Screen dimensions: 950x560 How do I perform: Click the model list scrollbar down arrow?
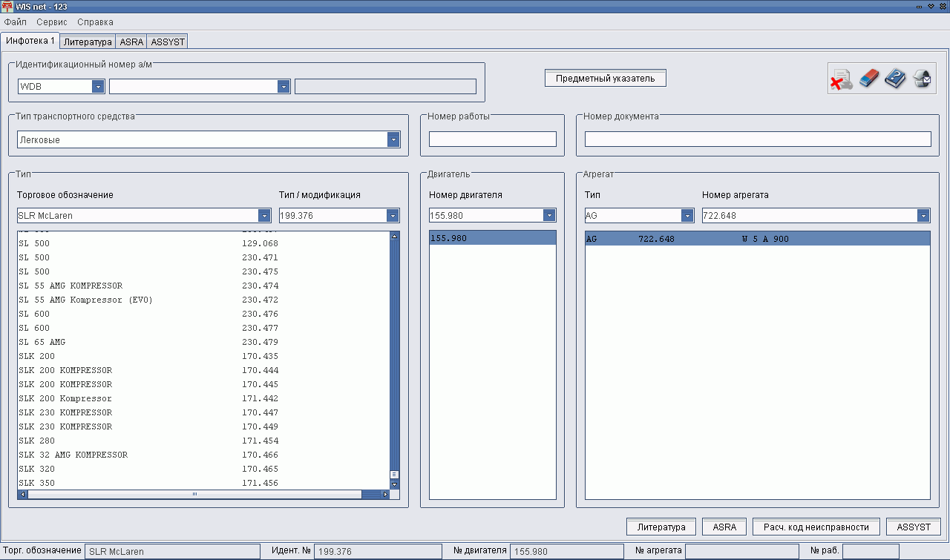(x=394, y=484)
